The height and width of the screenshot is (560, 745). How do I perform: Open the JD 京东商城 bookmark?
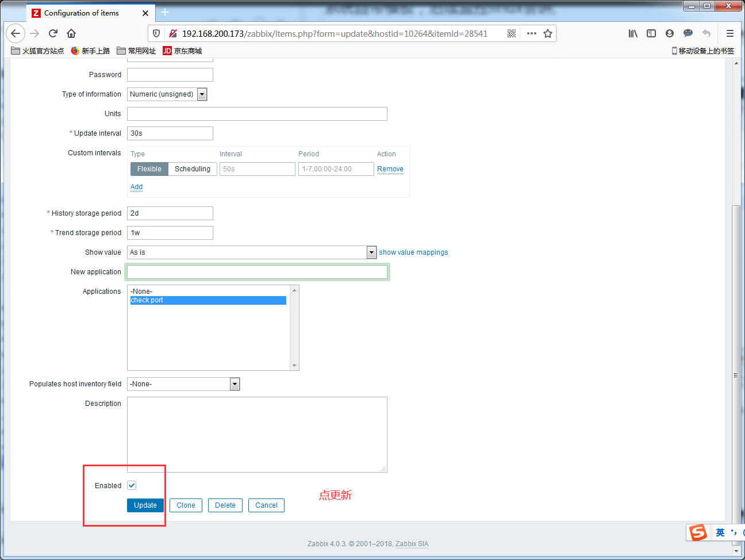click(182, 51)
